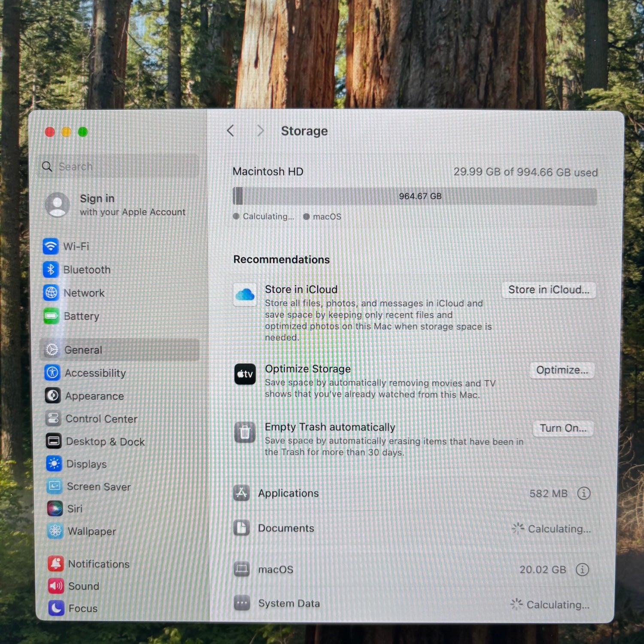This screenshot has height=644, width=644.
Task: Open Control Center pane label
Action: [102, 419]
